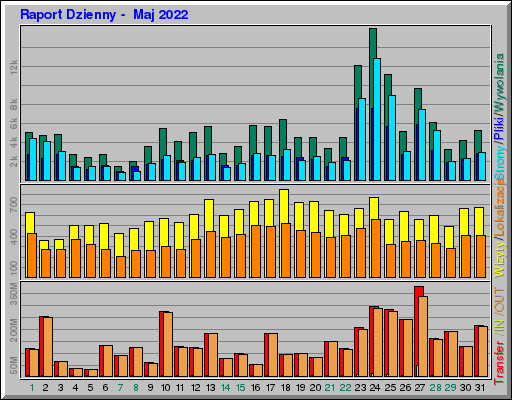This screenshot has height=400, width=512.
Task: Click the 'Wizyty' legend label
Action: coord(499,260)
